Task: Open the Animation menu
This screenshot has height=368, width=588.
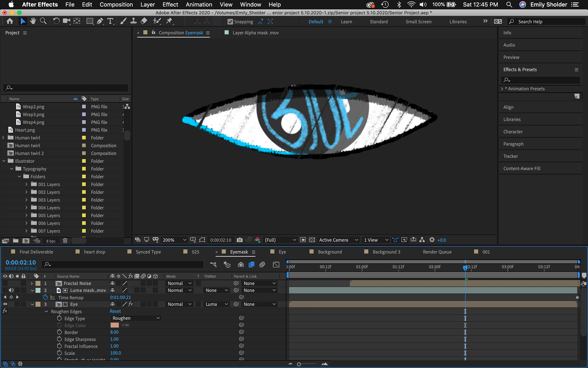Action: pyautogui.click(x=199, y=5)
